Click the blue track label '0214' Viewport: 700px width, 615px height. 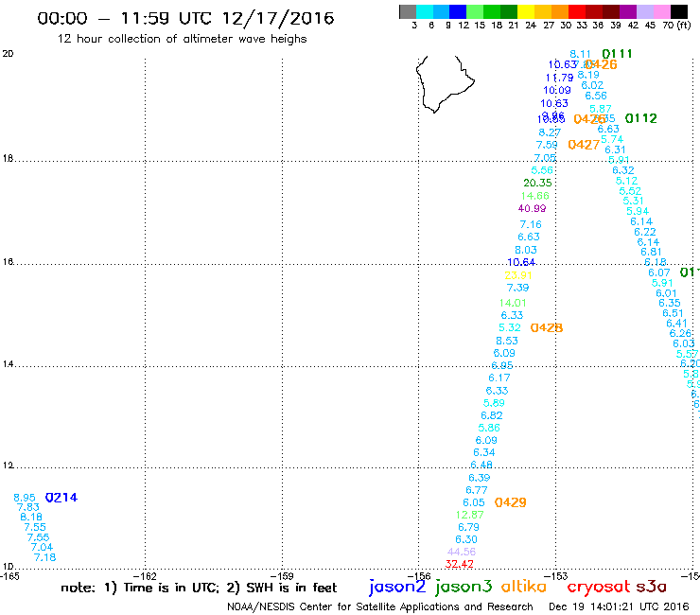[x=61, y=498]
